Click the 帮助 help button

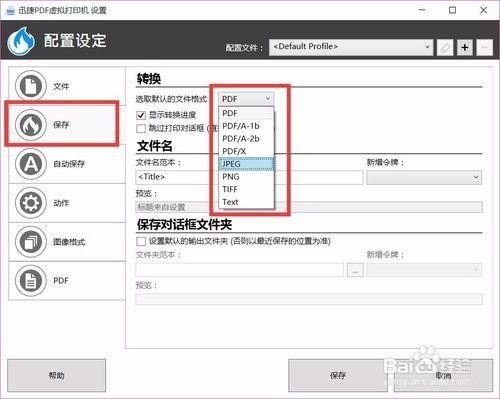56,375
